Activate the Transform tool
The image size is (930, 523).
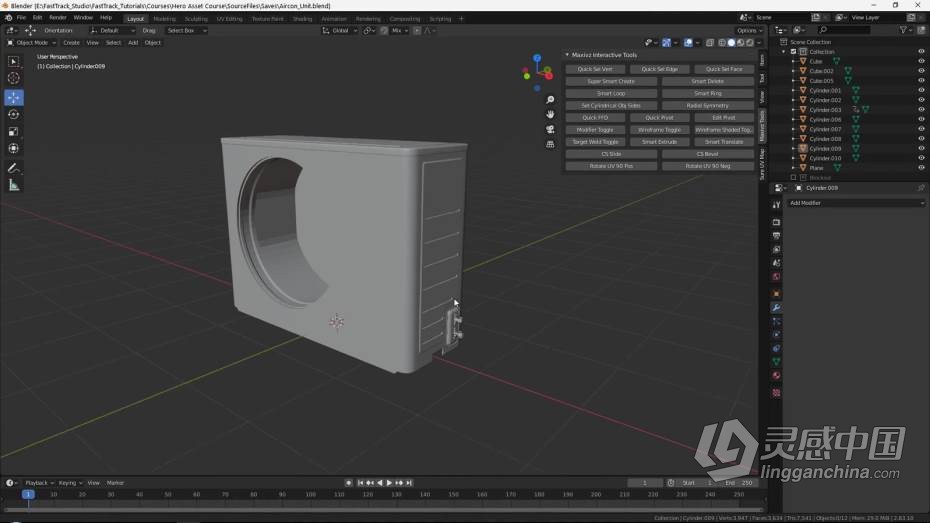(x=14, y=148)
